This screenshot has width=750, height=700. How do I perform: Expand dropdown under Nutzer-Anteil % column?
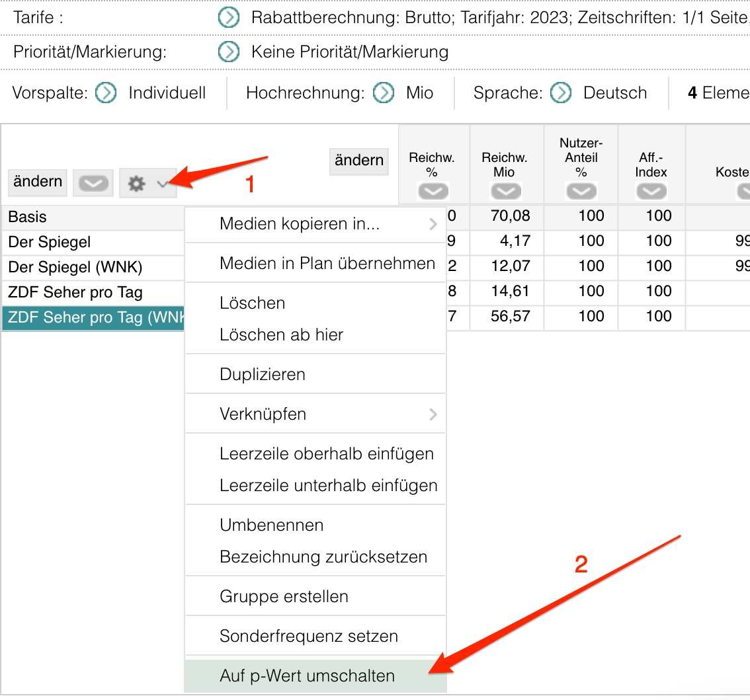point(581,192)
